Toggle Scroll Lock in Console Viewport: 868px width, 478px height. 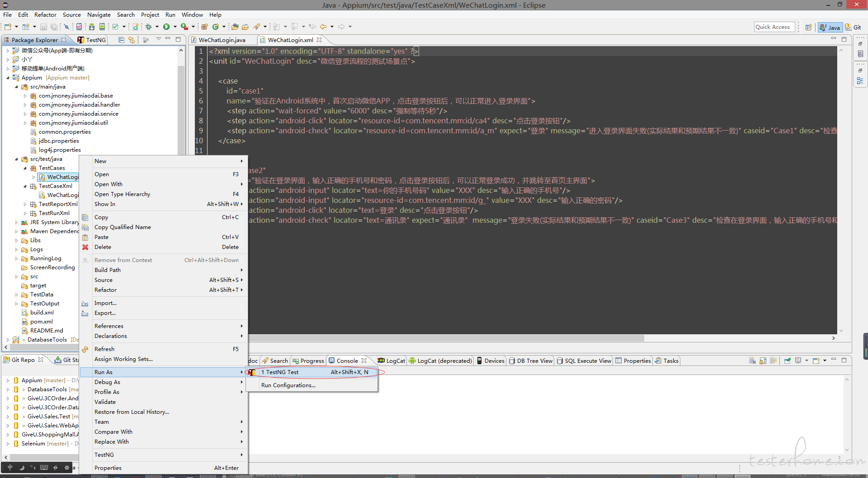click(763, 361)
